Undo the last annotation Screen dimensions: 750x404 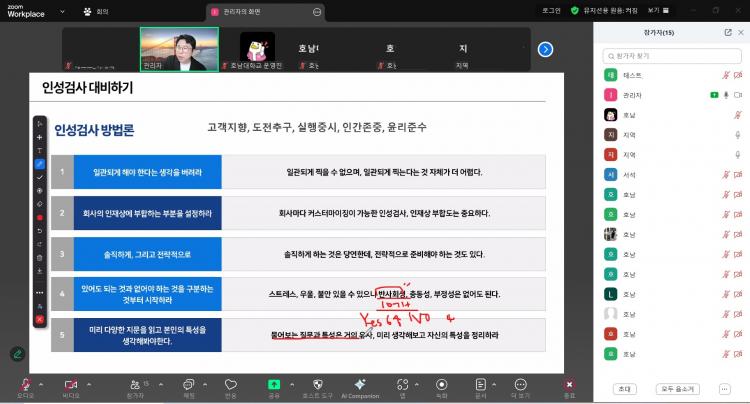click(x=40, y=231)
